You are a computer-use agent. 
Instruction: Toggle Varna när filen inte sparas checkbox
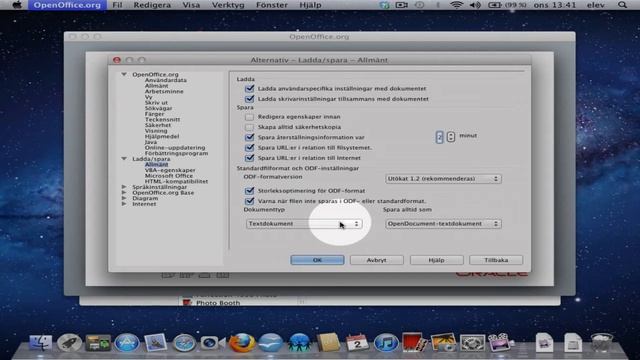[x=249, y=201]
